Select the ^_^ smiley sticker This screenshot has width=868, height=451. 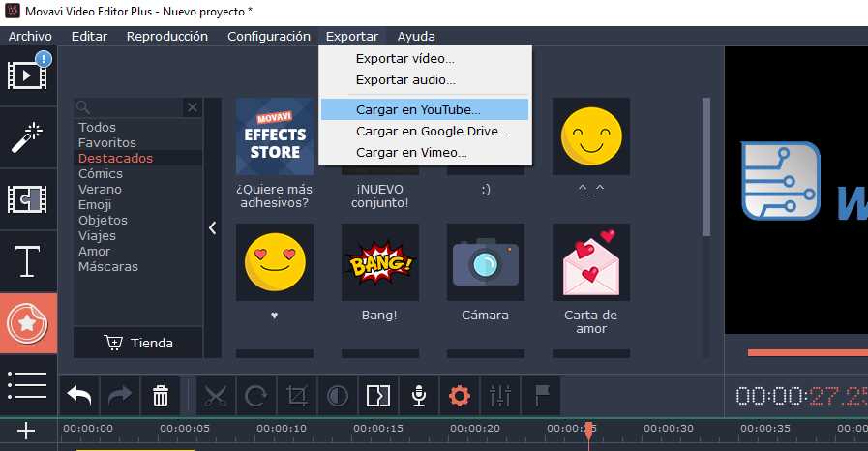point(591,136)
